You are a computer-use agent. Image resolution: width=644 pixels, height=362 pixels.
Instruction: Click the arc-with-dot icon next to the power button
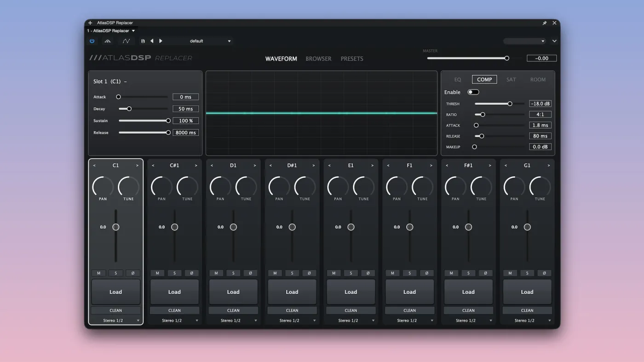click(108, 41)
